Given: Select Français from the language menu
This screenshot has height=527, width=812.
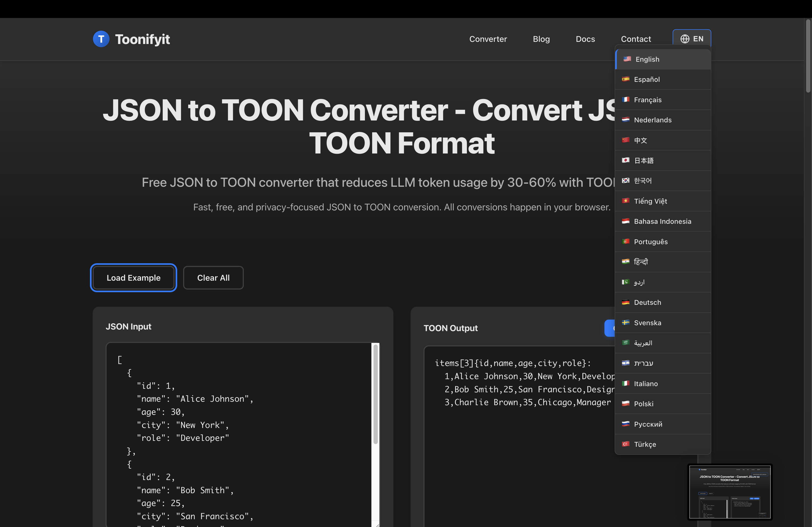Looking at the screenshot, I should (648, 100).
